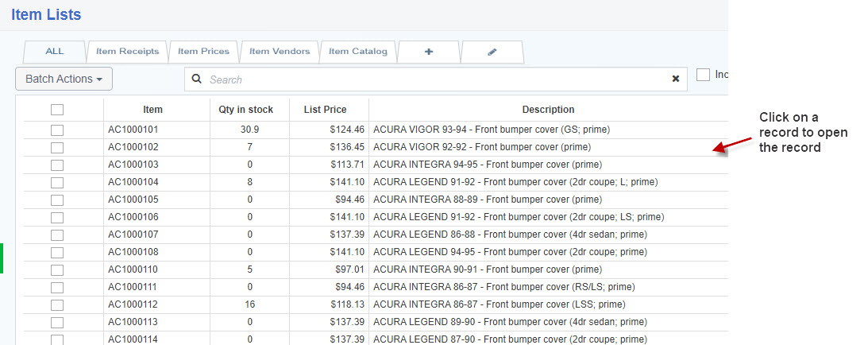Clear search with the X icon
The width and height of the screenshot is (868, 345).
676,79
